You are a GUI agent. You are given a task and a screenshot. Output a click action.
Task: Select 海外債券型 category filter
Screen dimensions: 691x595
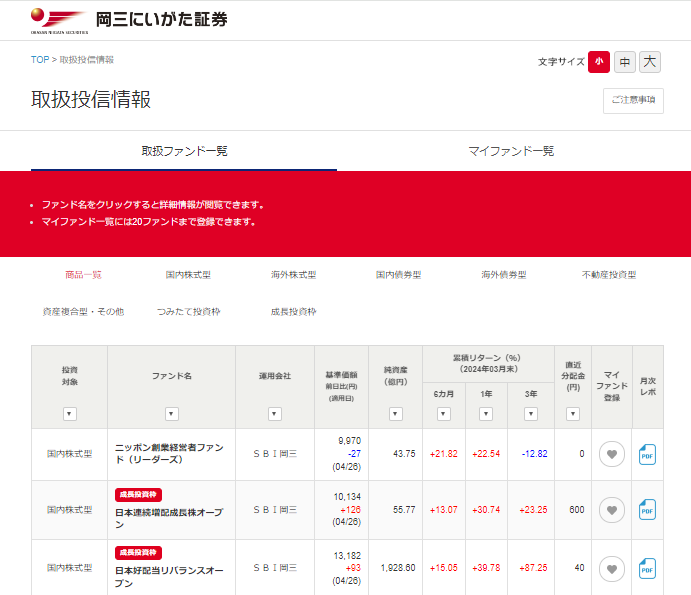point(504,275)
